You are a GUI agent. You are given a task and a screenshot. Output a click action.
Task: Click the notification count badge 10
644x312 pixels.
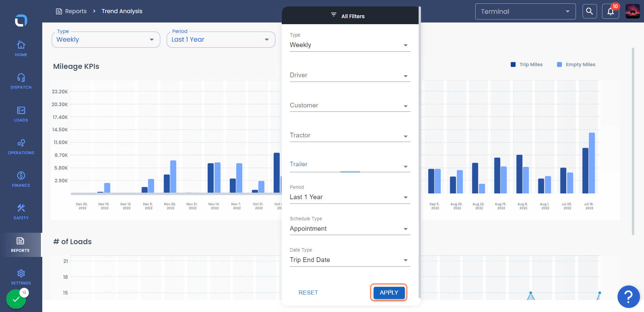pos(615,6)
